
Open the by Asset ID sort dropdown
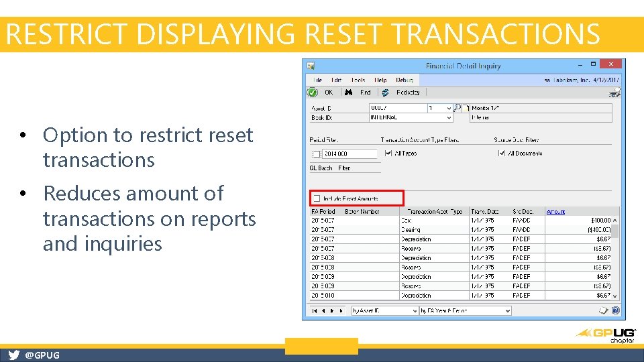coord(415,311)
